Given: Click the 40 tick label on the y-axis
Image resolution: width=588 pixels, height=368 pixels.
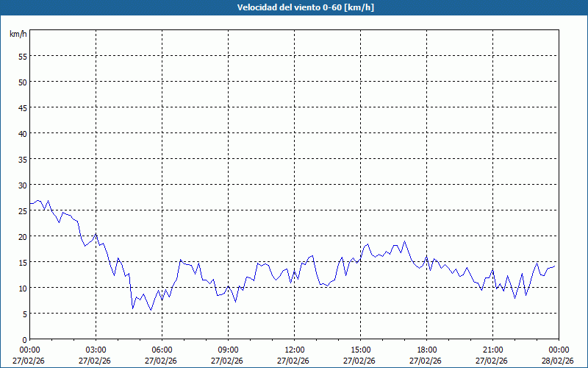Looking at the screenshot, I should pyautogui.click(x=22, y=133).
